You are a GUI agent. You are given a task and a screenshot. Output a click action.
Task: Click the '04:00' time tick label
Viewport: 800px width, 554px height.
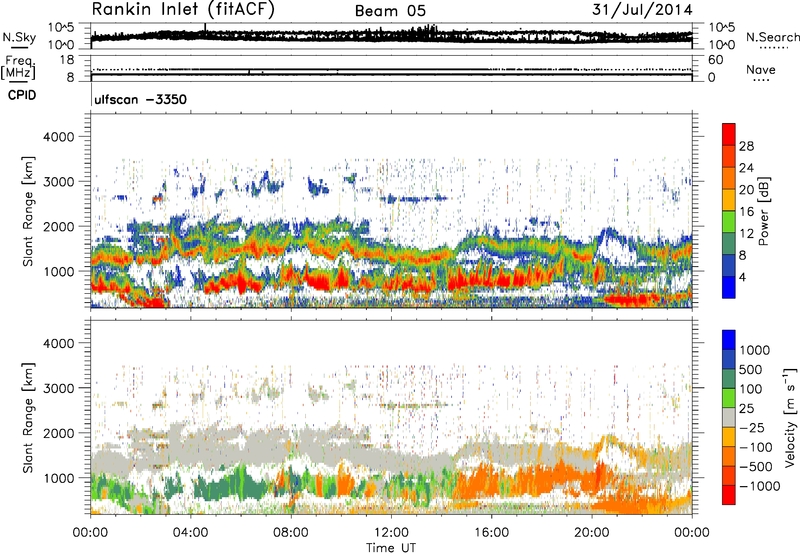[x=190, y=533]
